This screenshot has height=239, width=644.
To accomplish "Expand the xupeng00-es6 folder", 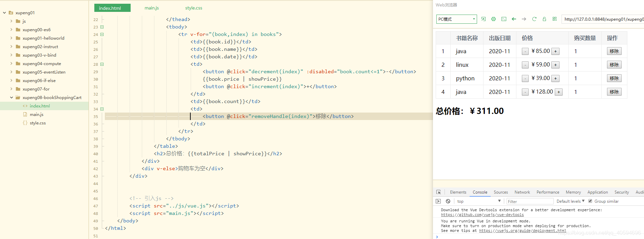I will click(x=11, y=29).
